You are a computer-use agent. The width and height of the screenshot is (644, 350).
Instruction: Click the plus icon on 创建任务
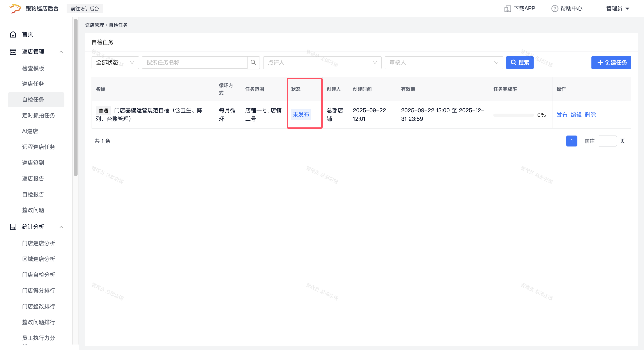pyautogui.click(x=600, y=62)
